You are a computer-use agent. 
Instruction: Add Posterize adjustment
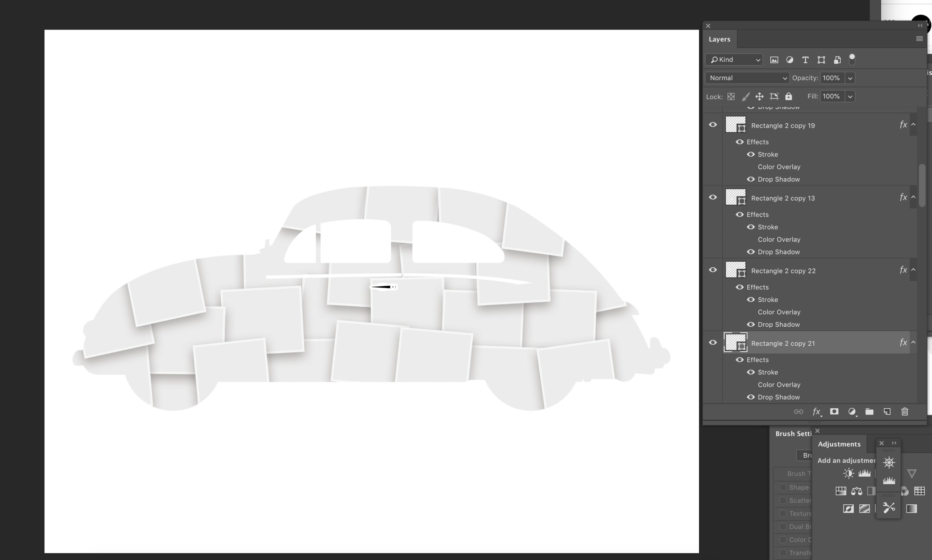(864, 509)
